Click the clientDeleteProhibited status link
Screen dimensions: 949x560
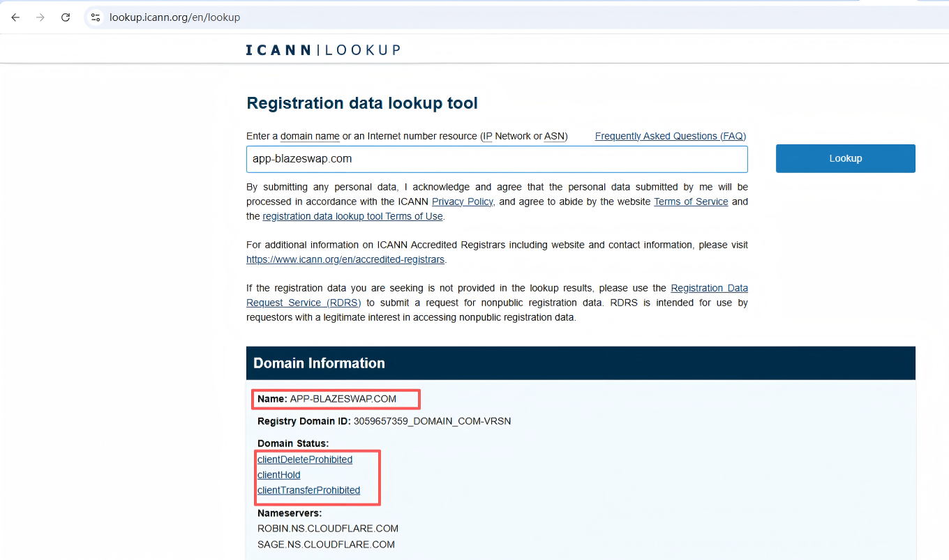(304, 460)
